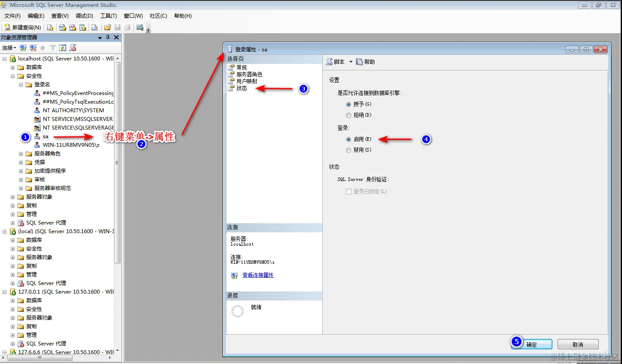Image resolution: width=622 pixels, height=364 pixels.
Task: Open a Database Engine query
Action: pyautogui.click(x=50, y=27)
